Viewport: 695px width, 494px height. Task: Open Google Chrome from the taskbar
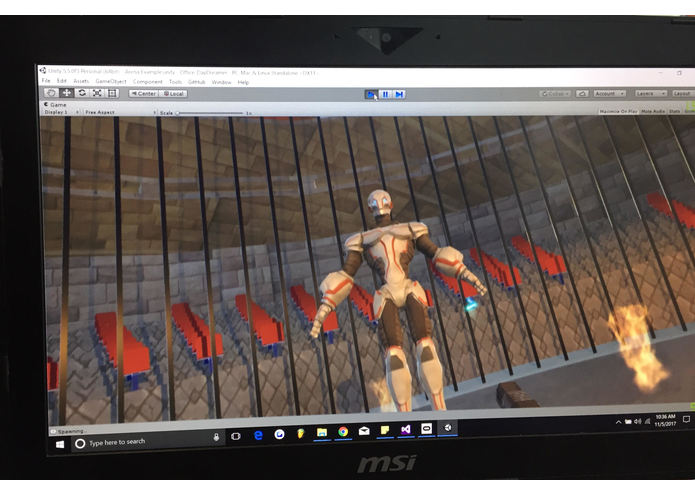(x=343, y=432)
